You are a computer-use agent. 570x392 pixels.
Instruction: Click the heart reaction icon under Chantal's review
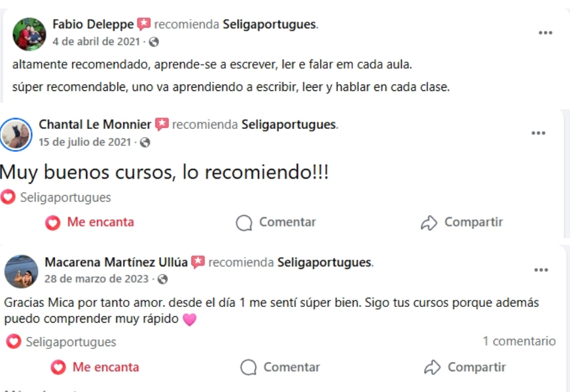(8, 197)
